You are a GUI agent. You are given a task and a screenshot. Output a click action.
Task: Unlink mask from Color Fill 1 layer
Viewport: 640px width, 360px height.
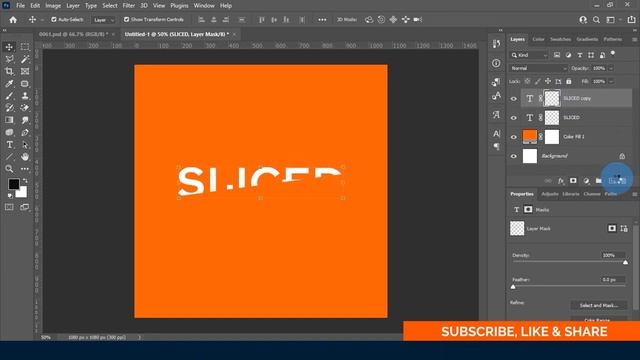click(540, 137)
